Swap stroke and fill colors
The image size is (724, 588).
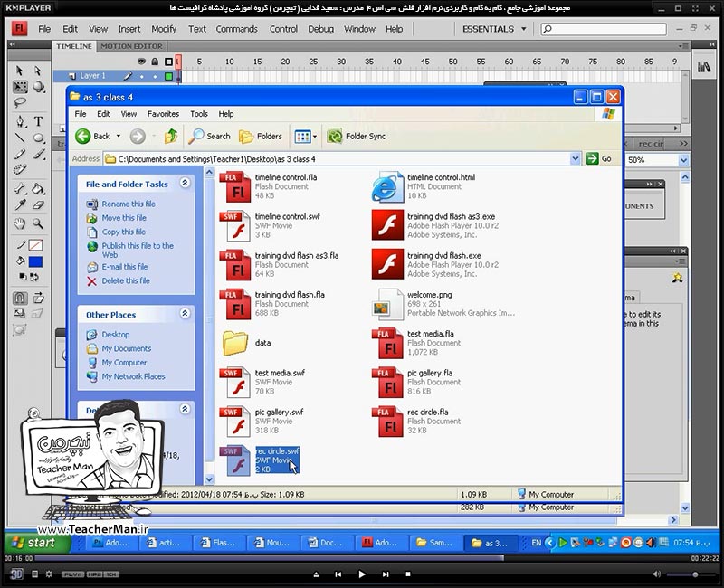click(x=34, y=277)
